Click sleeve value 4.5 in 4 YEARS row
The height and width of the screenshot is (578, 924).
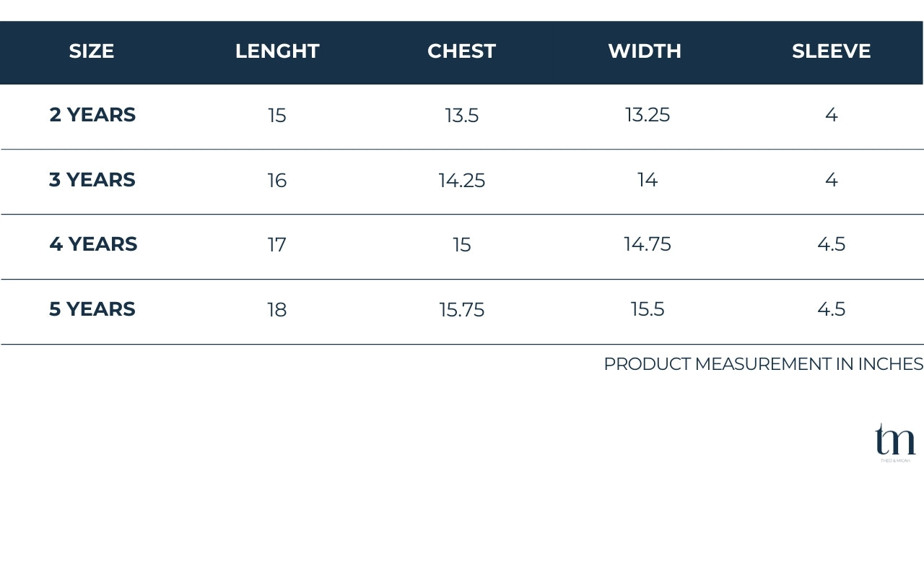(x=832, y=244)
